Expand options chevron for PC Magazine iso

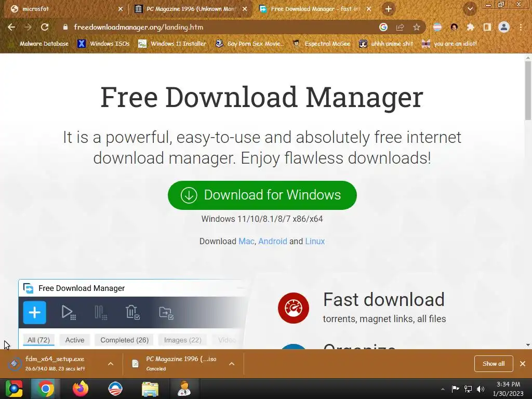pos(232,364)
